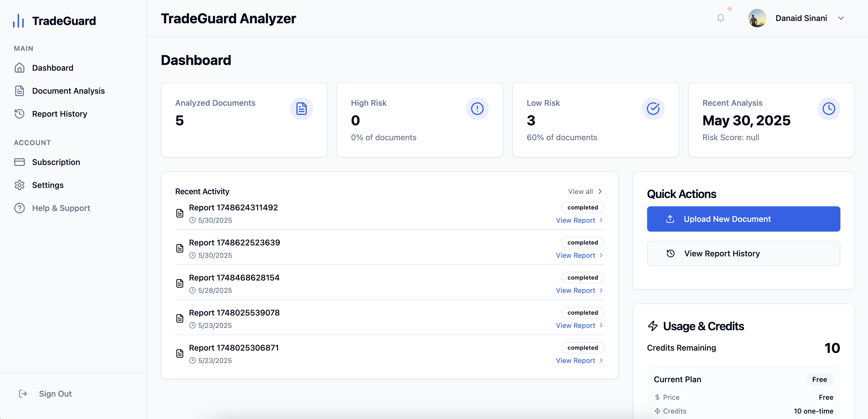This screenshot has height=419, width=868.
Task: Click View Report History button
Action: coord(743,253)
